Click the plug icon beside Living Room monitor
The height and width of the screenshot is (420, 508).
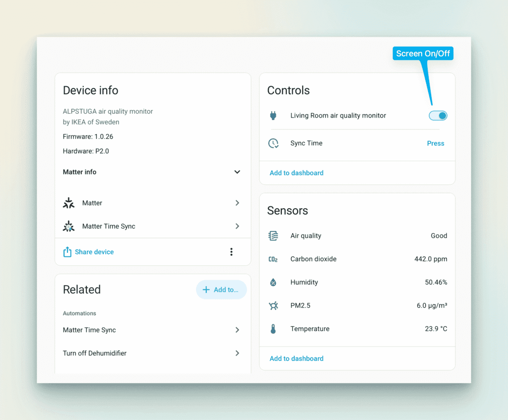[x=273, y=116]
